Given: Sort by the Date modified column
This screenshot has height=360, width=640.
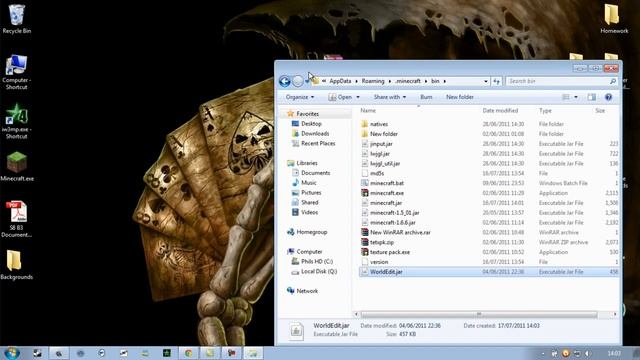Looking at the screenshot, I should (500, 111).
